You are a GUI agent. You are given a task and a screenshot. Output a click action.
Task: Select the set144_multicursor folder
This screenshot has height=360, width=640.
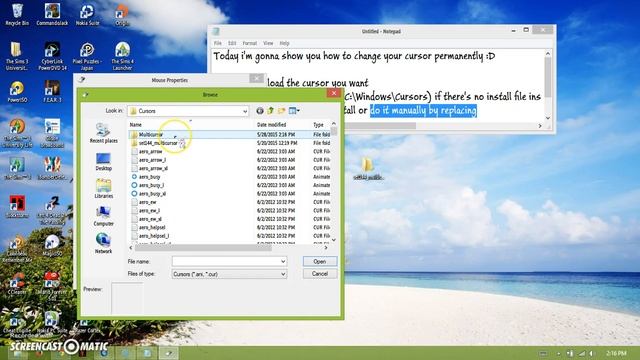[x=158, y=143]
